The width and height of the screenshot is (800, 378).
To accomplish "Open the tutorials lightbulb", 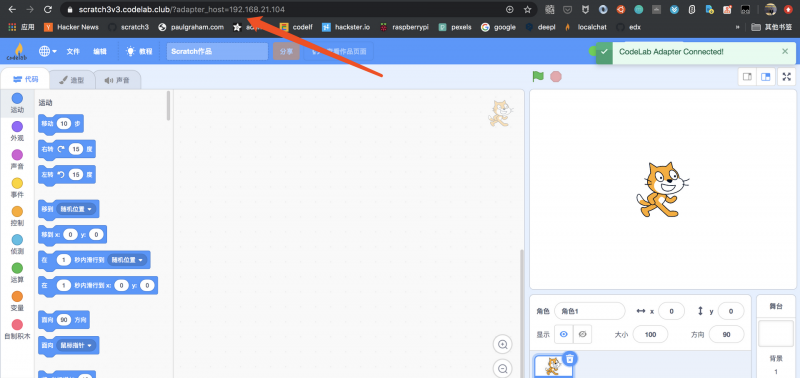I will click(x=130, y=51).
